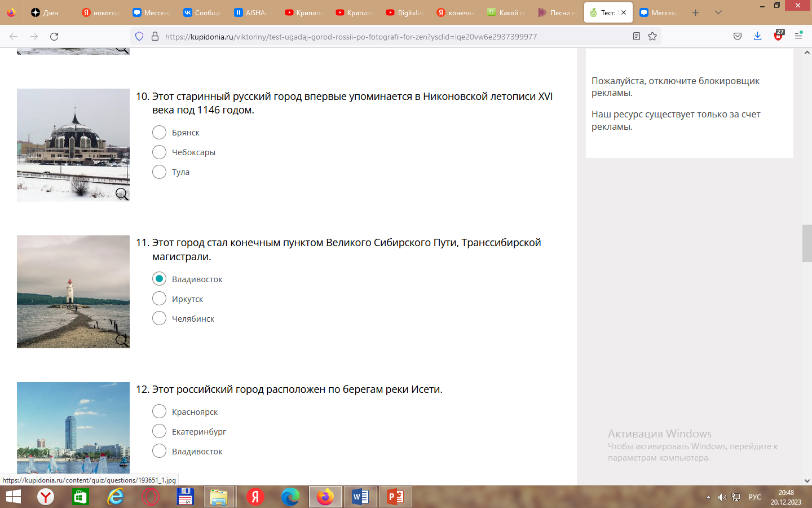Viewport: 812px width, 508px height.
Task: Pick Брянск as the answer
Action: (160, 133)
